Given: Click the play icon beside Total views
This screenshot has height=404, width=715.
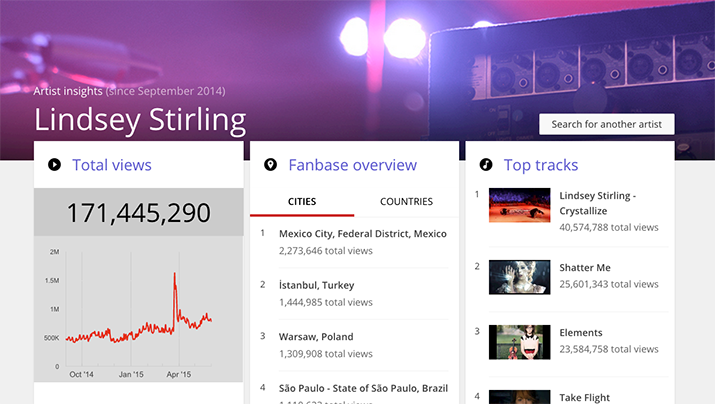Looking at the screenshot, I should coord(54,165).
